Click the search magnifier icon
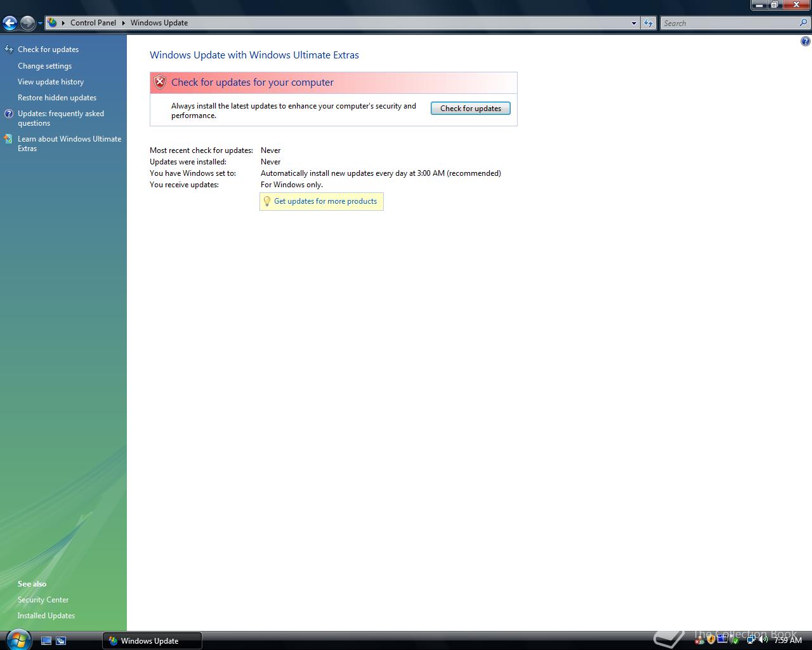The width and height of the screenshot is (812, 650). [804, 23]
